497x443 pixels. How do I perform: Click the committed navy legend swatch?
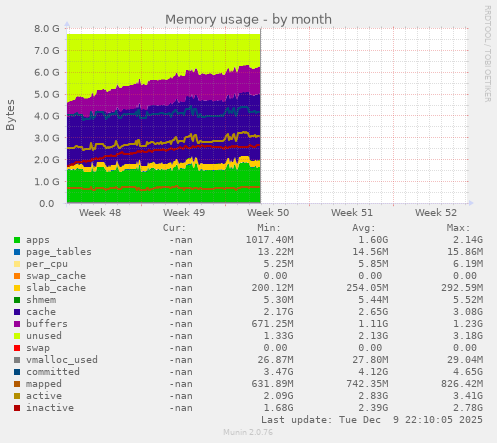17,372
